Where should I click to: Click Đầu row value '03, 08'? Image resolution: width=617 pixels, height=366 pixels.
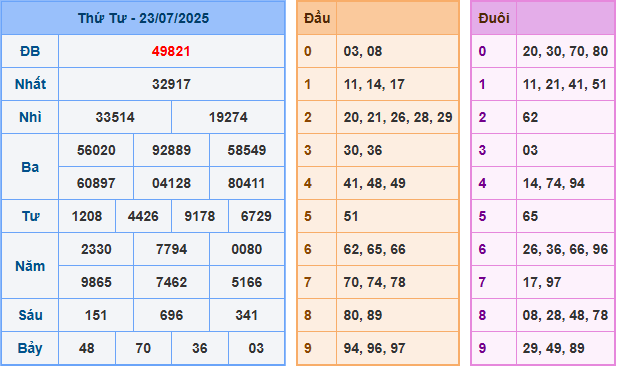tap(363, 51)
